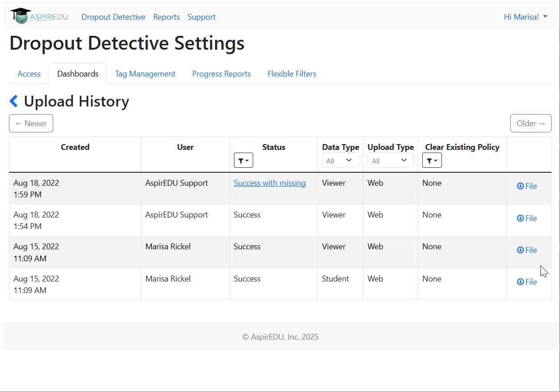Click the Created column header
The image size is (560, 392).
coord(75,147)
